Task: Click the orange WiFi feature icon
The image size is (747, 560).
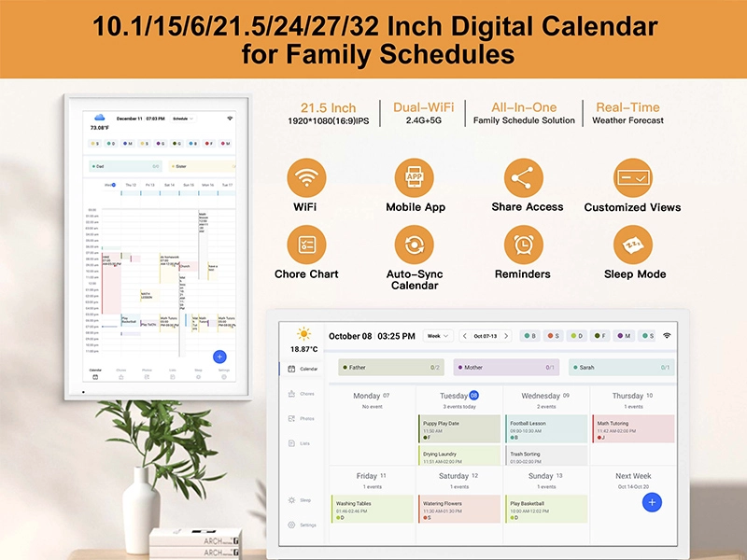Action: point(306,177)
